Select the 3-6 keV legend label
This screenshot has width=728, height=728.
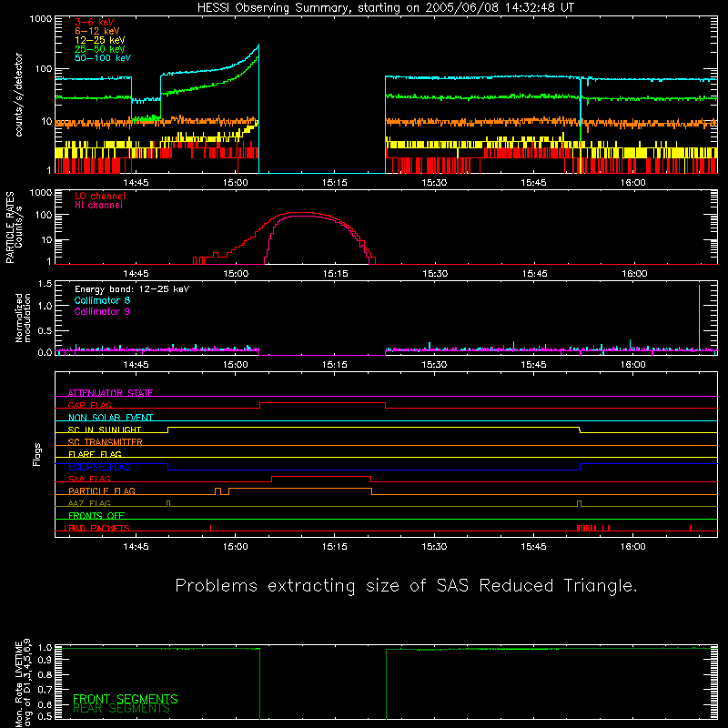(x=94, y=22)
